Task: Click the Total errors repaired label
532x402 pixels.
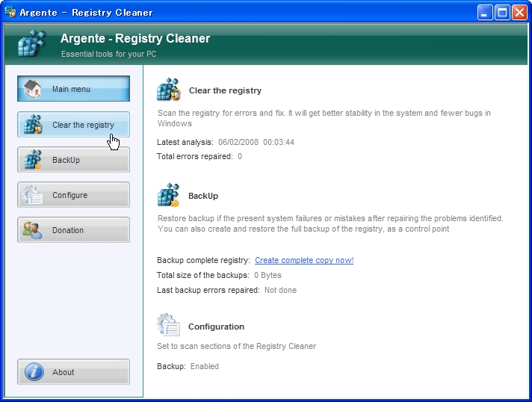Action: (x=195, y=156)
